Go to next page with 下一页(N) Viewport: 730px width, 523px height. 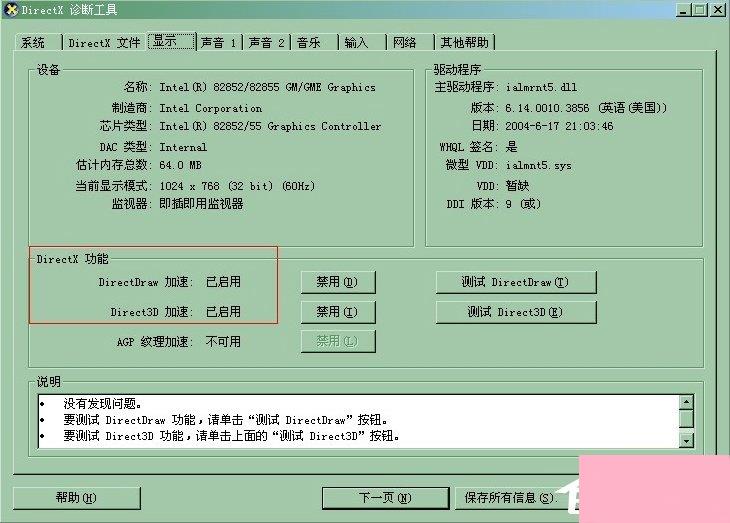click(x=385, y=498)
